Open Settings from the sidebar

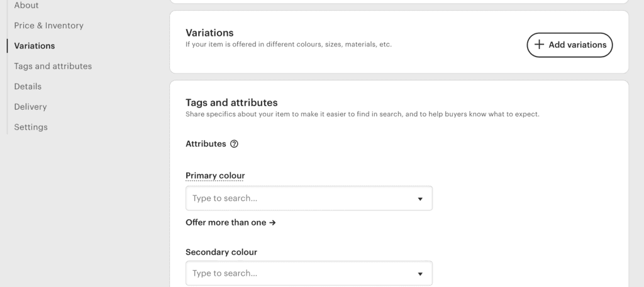tap(31, 127)
